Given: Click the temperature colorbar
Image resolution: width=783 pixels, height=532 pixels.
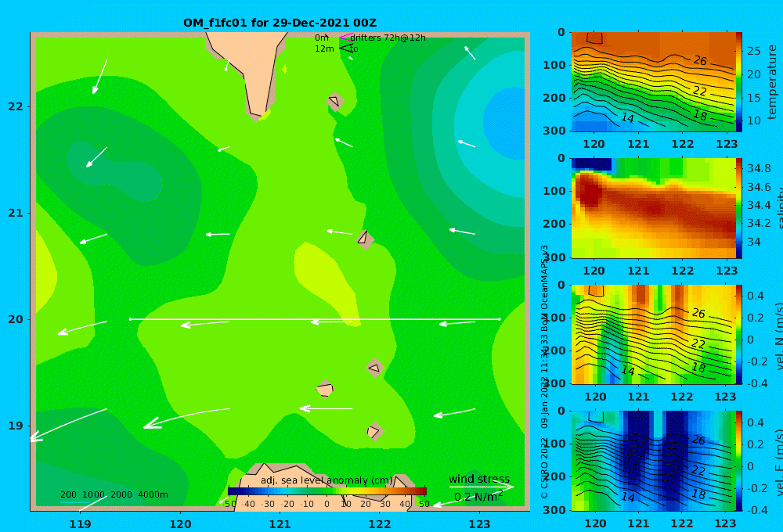Looking at the screenshot, I should tap(739, 82).
